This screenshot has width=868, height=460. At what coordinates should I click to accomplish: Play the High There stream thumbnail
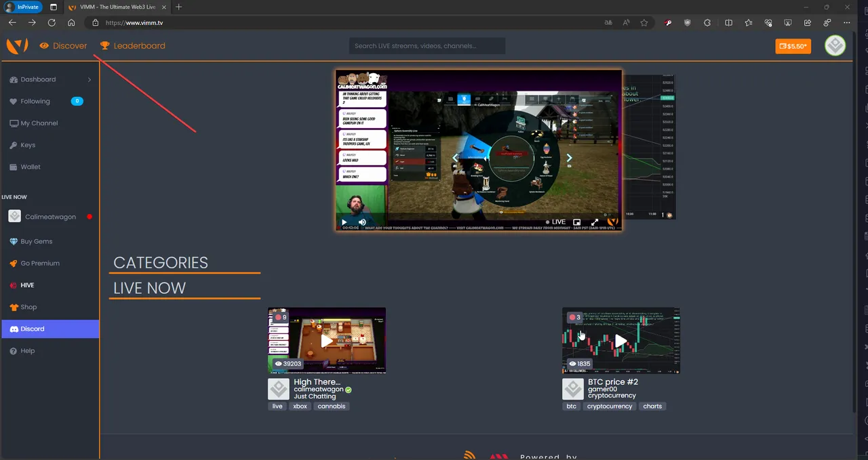pyautogui.click(x=327, y=341)
